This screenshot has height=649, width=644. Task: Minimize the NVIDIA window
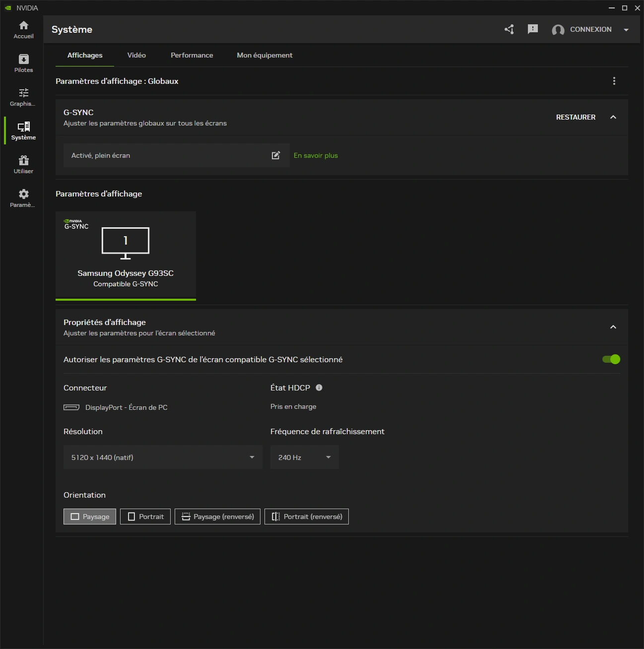(612, 8)
